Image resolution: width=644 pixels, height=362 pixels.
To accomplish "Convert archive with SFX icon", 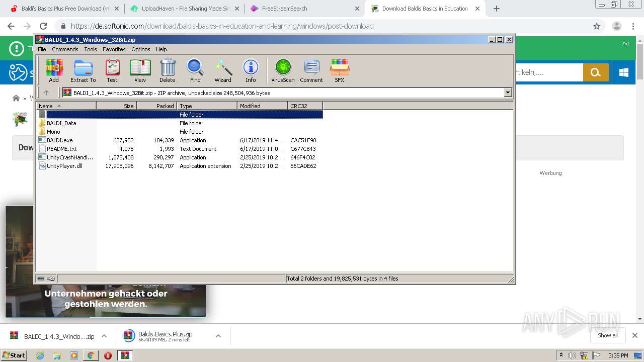I will pos(340,70).
